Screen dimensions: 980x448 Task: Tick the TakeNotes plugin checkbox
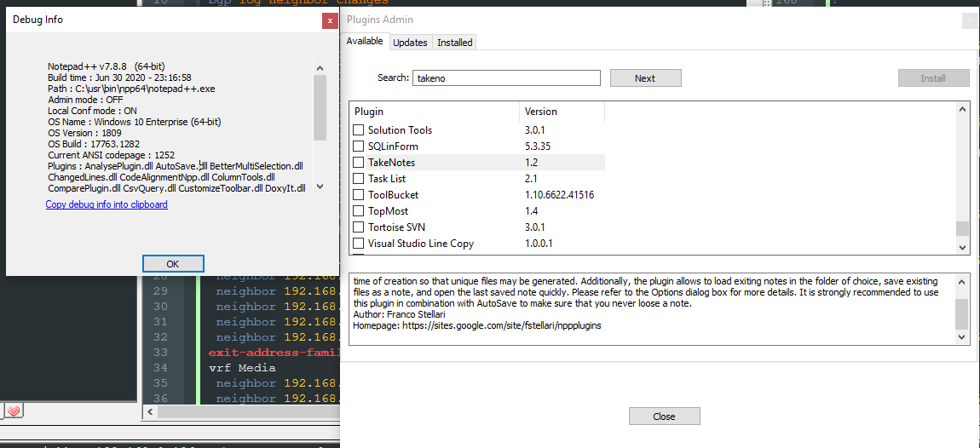point(358,163)
